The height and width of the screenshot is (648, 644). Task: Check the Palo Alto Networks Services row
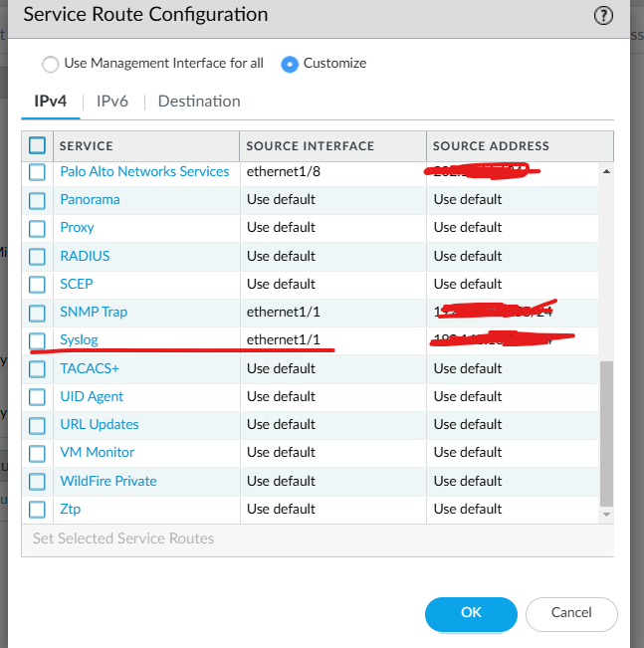click(x=37, y=172)
